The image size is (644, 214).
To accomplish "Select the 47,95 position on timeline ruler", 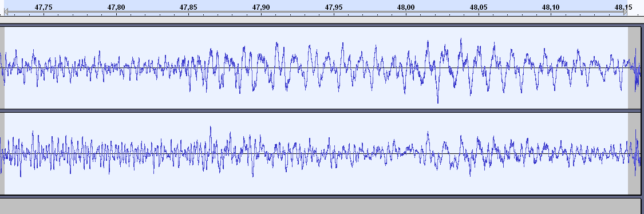I will (x=334, y=7).
